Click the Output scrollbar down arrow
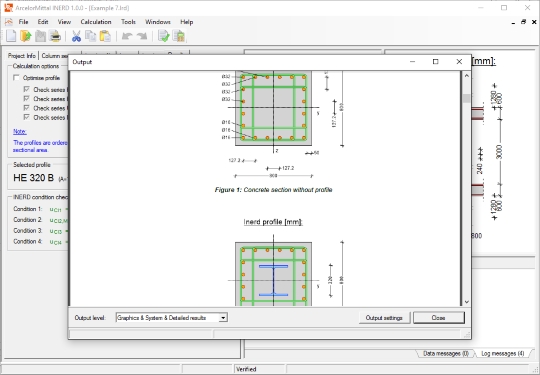 [x=467, y=302]
